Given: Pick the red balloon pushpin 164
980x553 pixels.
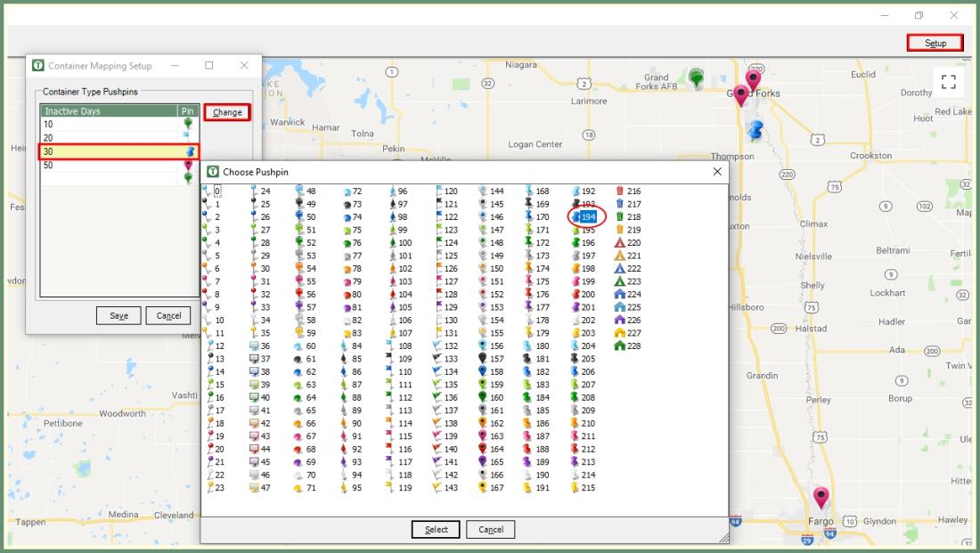Looking at the screenshot, I should (491, 449).
